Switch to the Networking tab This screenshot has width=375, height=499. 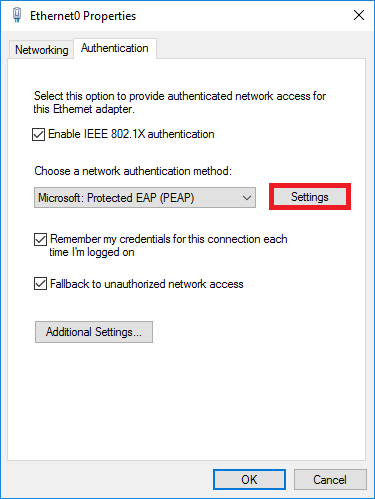pyautogui.click(x=41, y=50)
